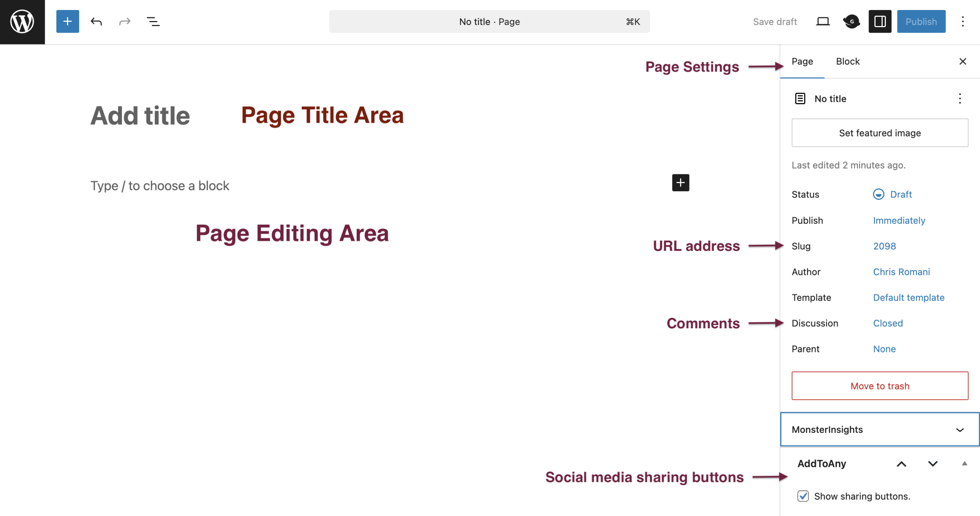This screenshot has width=980, height=516.
Task: Open the block inserter plus button
Action: pos(67,21)
